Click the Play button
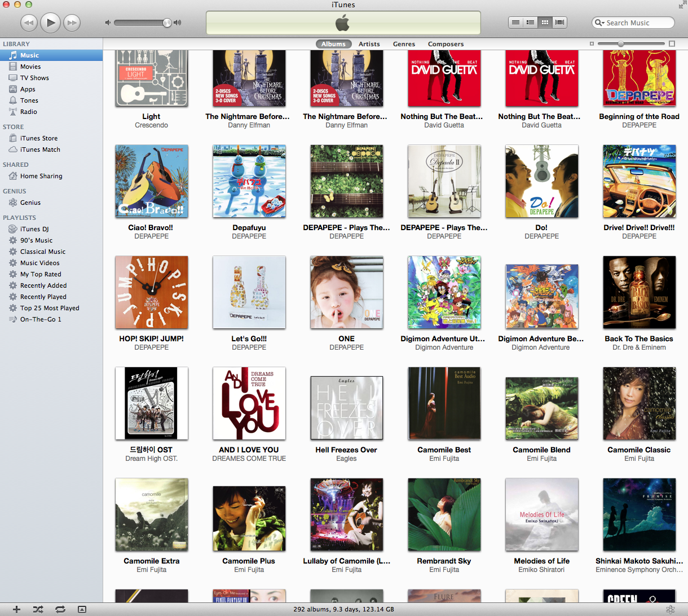 point(50,23)
